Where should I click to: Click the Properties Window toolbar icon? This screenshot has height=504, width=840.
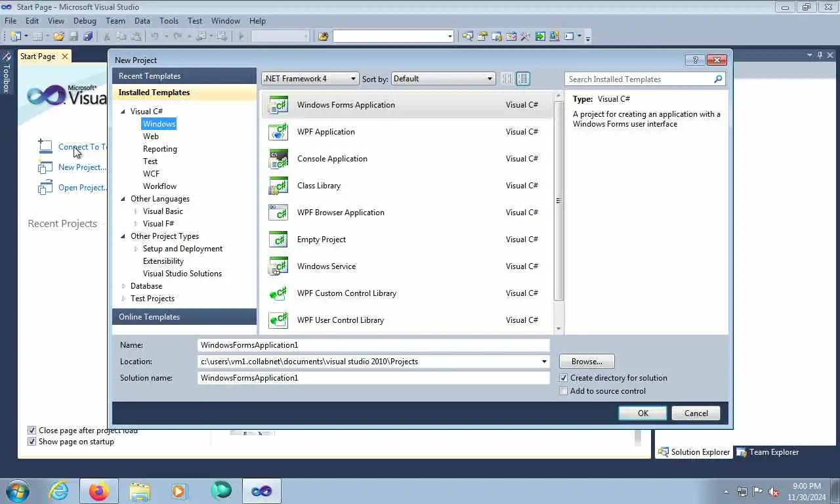pos(482,36)
